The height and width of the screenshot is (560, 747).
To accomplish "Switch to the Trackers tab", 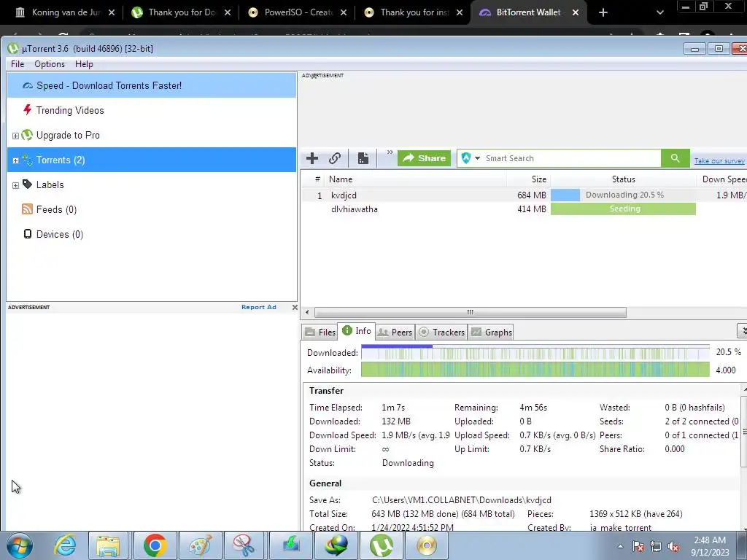I will pos(441,332).
